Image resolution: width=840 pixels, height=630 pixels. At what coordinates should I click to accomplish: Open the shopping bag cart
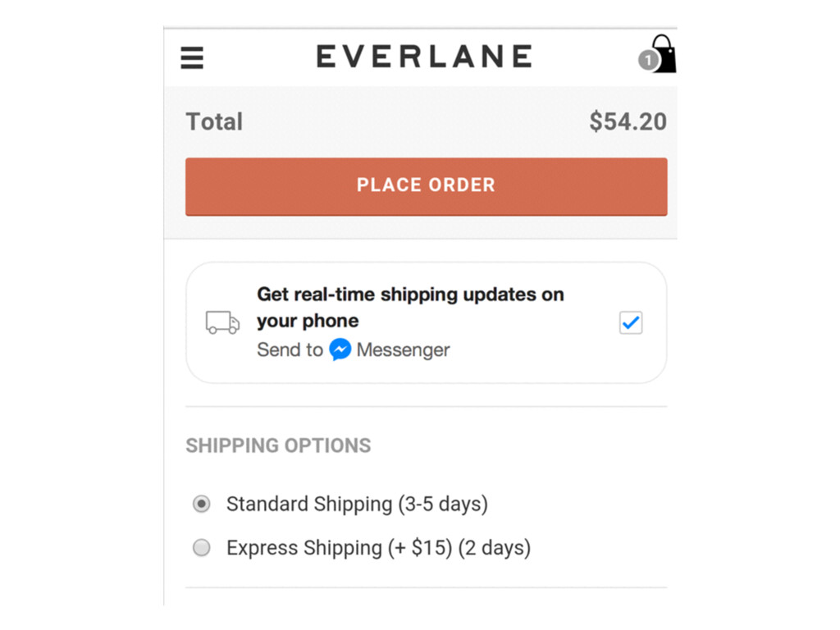click(663, 53)
